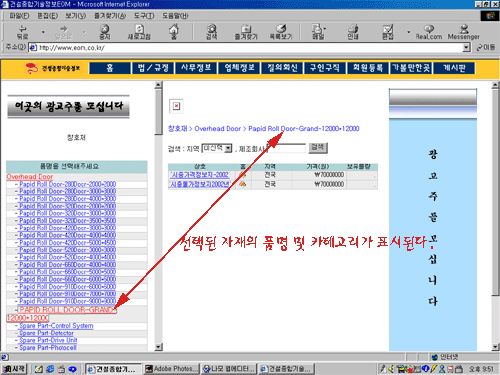Show history with 목록보기 toolbar icon

[x=281, y=32]
